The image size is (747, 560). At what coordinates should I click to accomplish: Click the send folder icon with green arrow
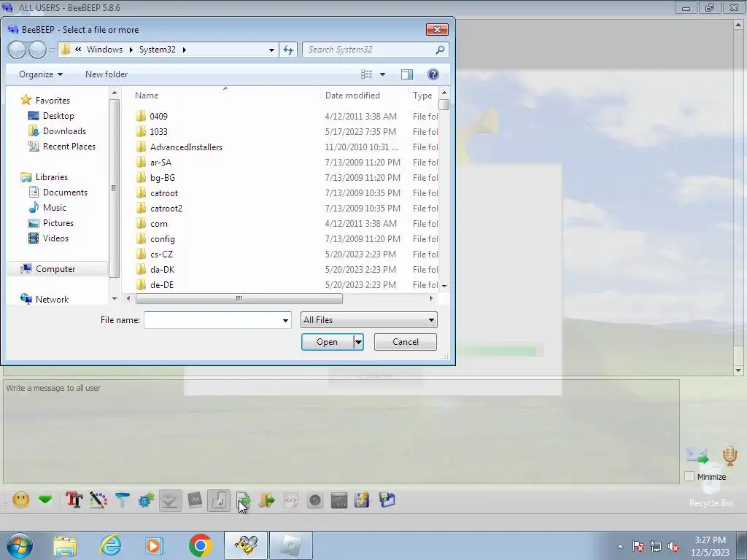point(267,500)
